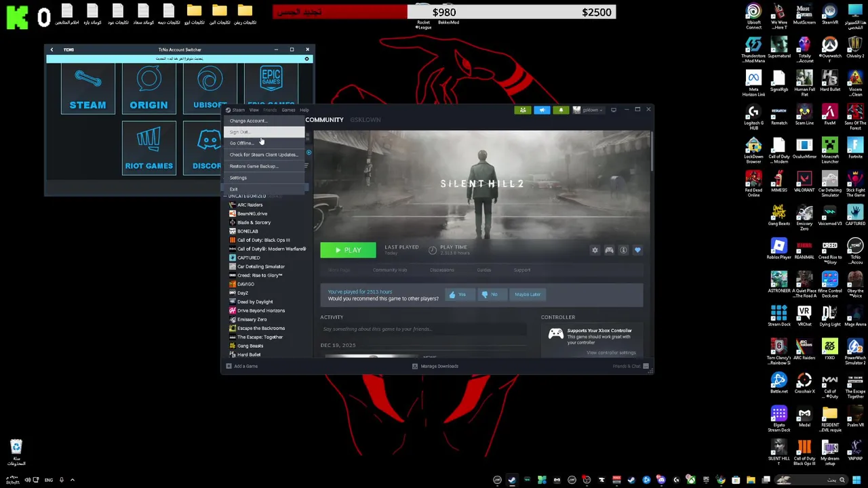Open Manage Downloads in Steam
Screen dimensions: 868x488
tap(435, 366)
